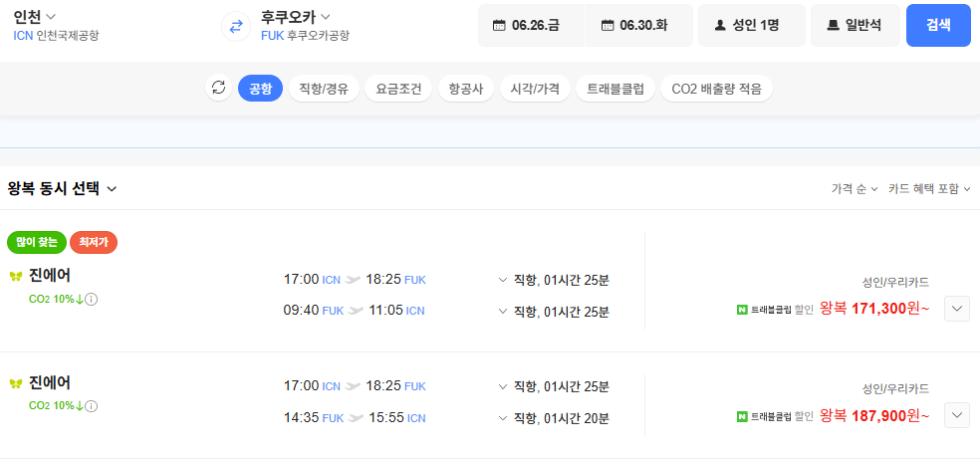Swap departure and arrival airports
Viewport: 980px width, 460px height.
pos(236,26)
